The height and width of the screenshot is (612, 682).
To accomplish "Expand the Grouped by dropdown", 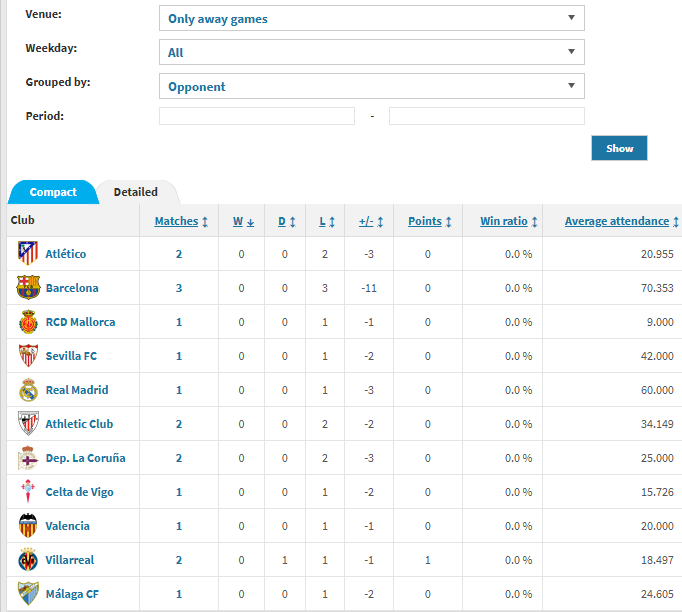I will coord(371,86).
